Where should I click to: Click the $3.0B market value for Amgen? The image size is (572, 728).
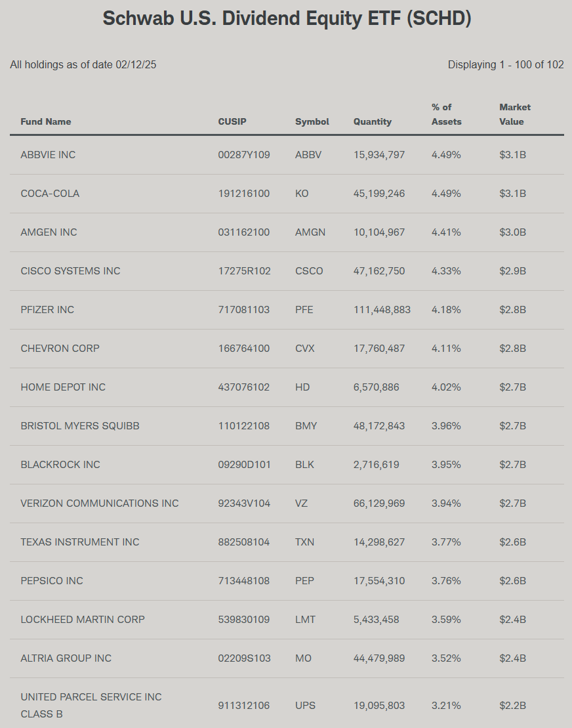512,232
